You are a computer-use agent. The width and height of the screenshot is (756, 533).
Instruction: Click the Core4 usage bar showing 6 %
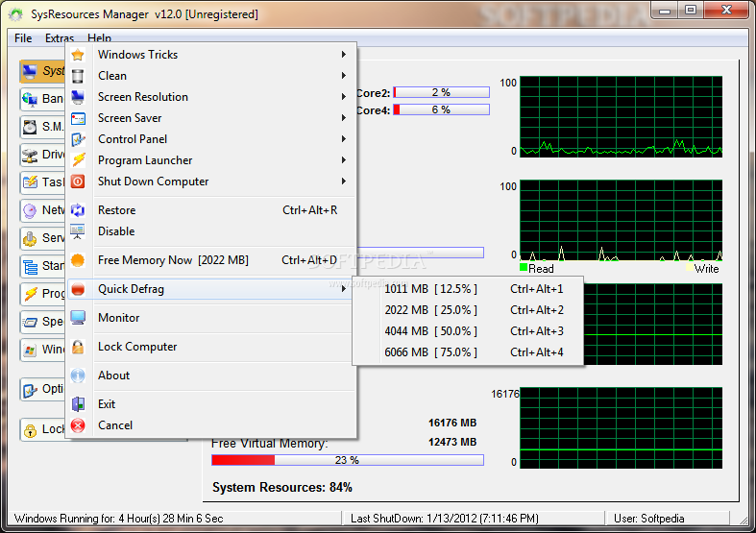[441, 109]
